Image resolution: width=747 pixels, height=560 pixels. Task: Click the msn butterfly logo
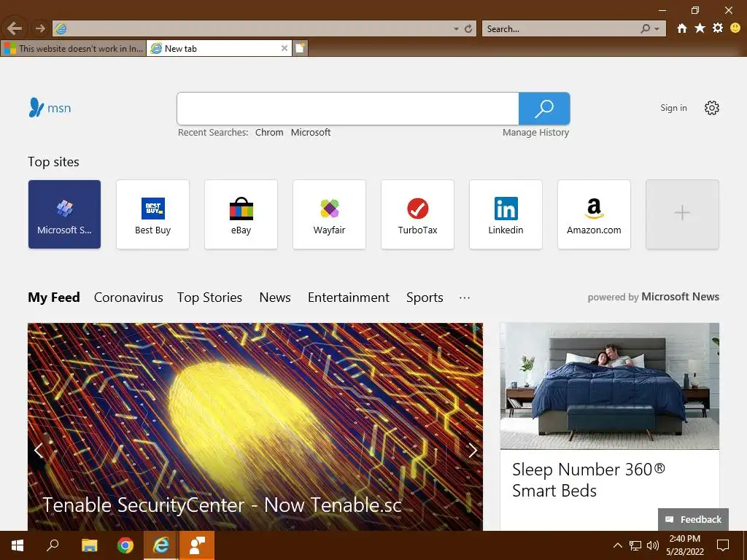point(50,108)
